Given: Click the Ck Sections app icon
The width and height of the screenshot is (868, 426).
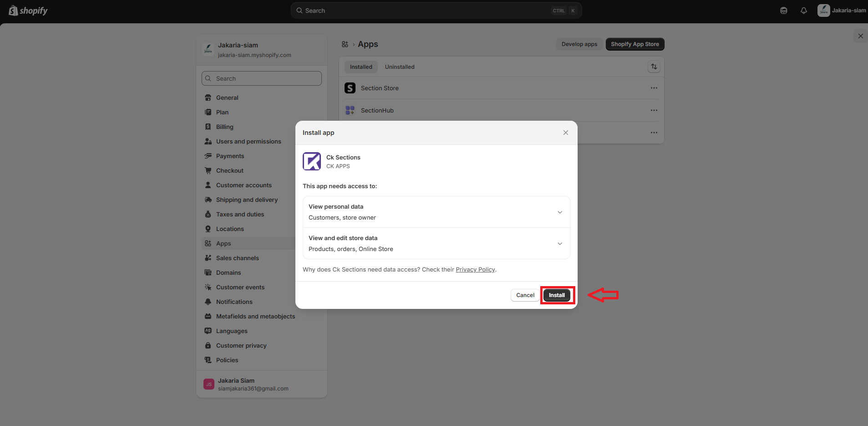Looking at the screenshot, I should click(312, 162).
